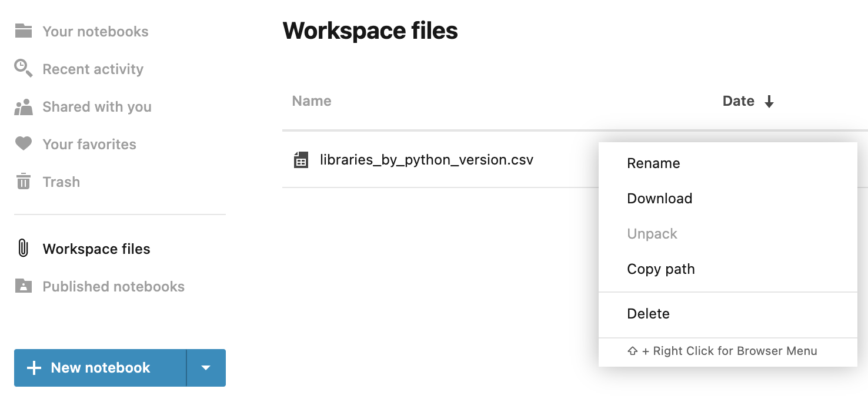This screenshot has width=868, height=409.
Task: Open the New notebook dropdown arrow
Action: click(205, 368)
